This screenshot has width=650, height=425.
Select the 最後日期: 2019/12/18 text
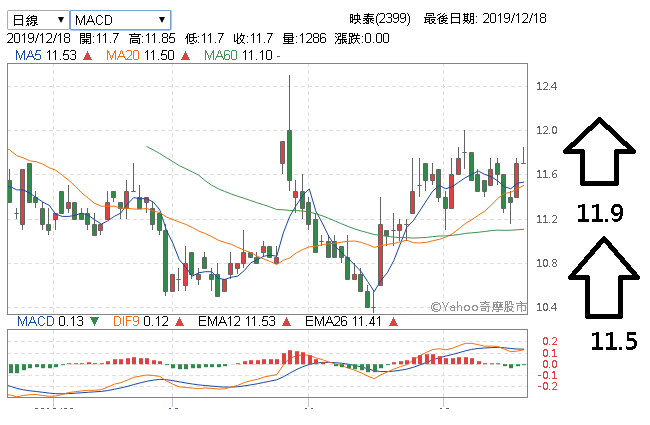tap(485, 19)
